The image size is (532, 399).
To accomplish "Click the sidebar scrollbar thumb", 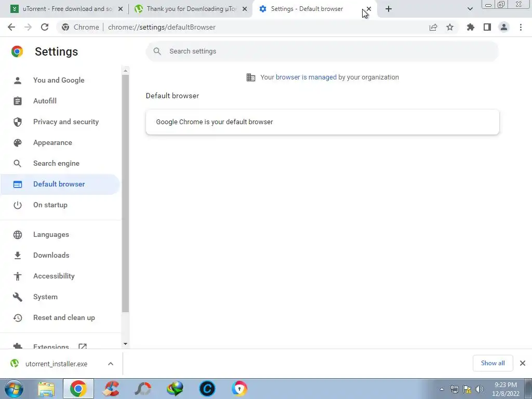I will pos(126,193).
